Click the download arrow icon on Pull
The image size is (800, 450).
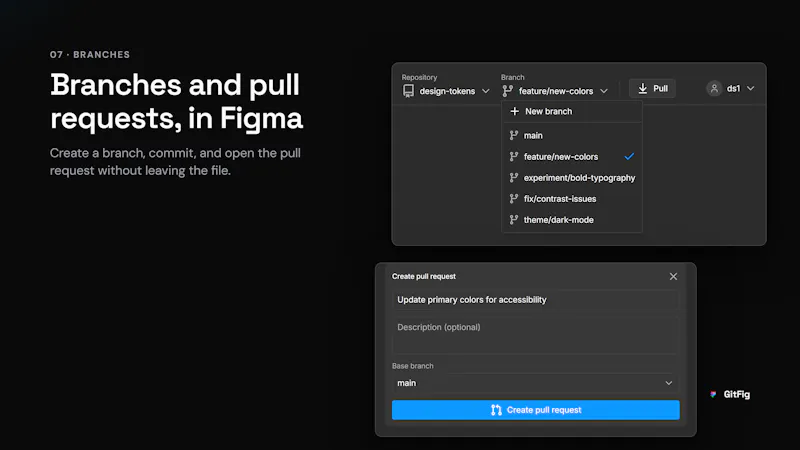click(x=643, y=88)
